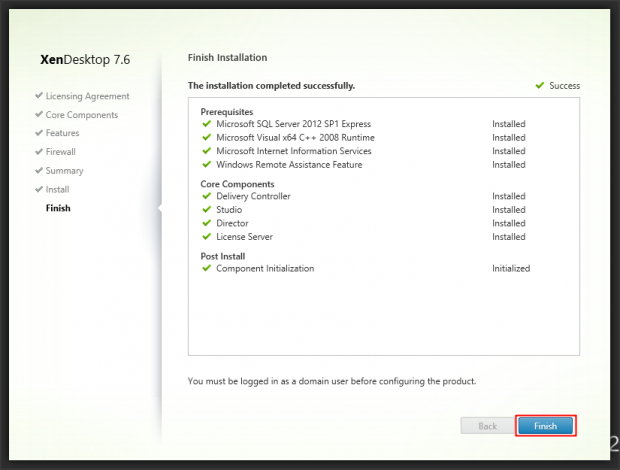Click checkmark beside Firewall step
Image resolution: width=620 pixels, height=470 pixels.
[x=39, y=151]
